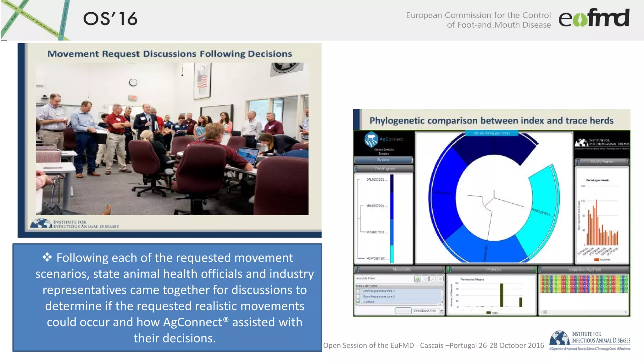The height and width of the screenshot is (362, 644).
Task: Select the SAHO Permits panel tab
Action: (x=602, y=162)
